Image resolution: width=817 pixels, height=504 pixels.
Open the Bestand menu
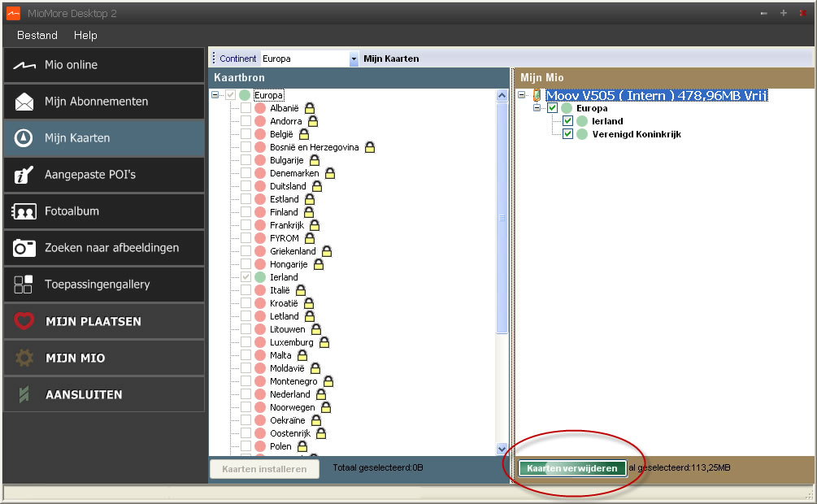[37, 36]
